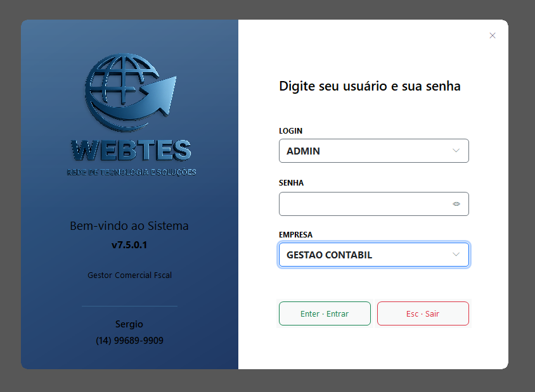Click the WEBTES globe logo
The image size is (535, 392).
pos(131,92)
